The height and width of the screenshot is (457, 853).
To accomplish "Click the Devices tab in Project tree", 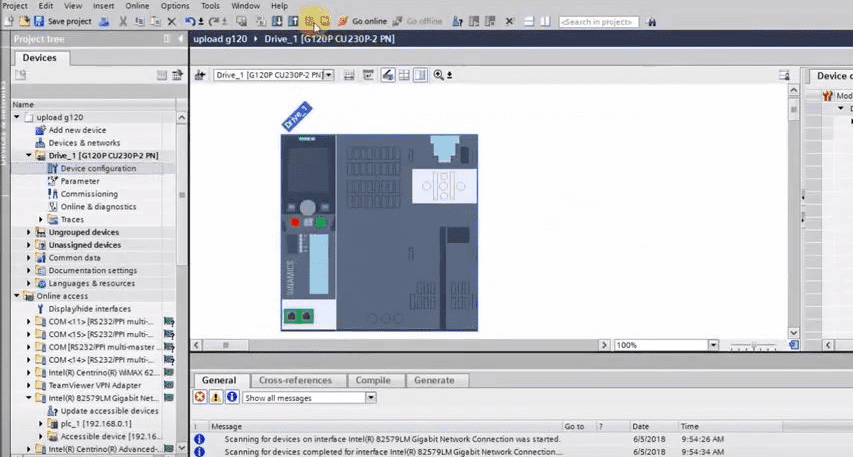I will point(40,58).
